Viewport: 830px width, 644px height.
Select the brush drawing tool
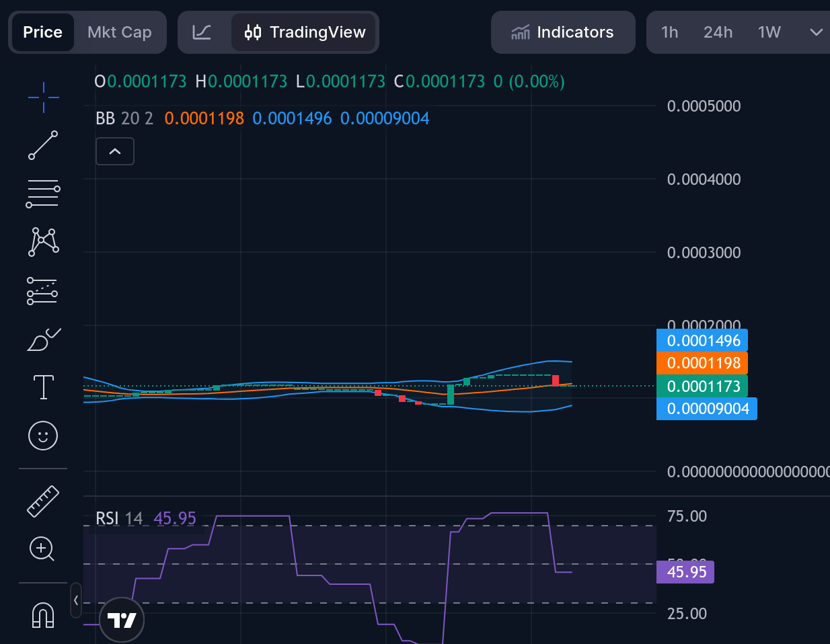43,339
